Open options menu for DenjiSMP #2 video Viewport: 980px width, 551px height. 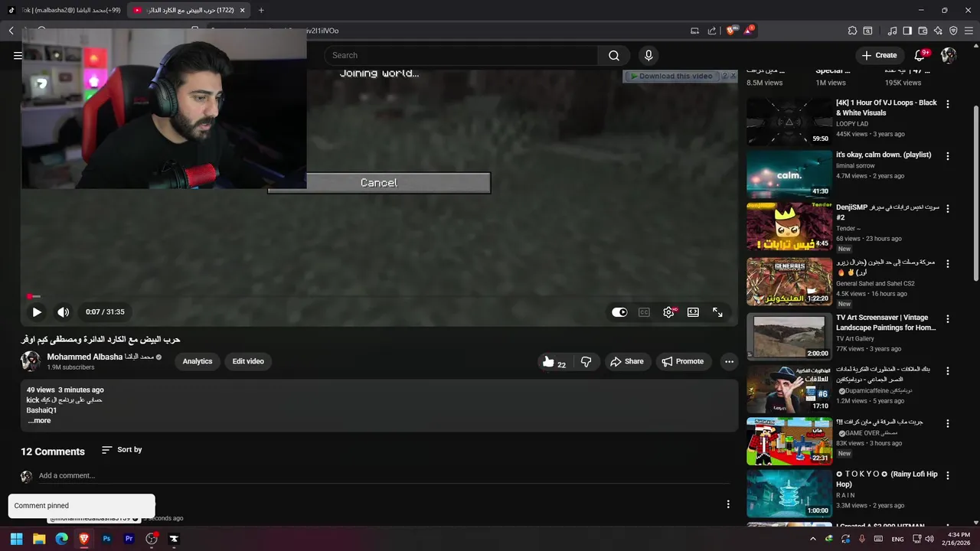click(947, 209)
